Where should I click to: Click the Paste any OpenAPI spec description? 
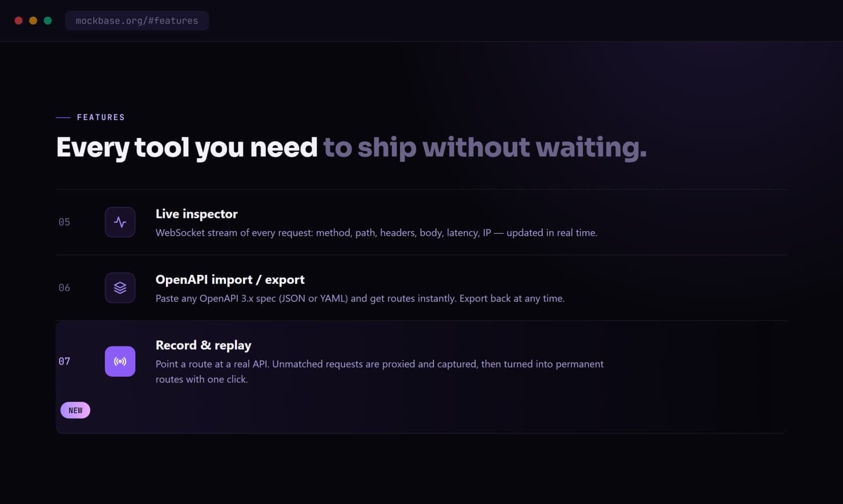pos(360,299)
